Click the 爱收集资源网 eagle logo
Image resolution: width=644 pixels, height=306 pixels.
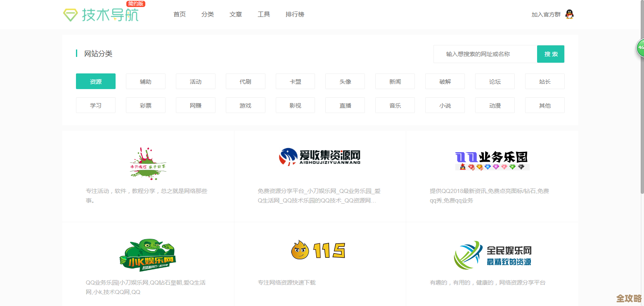(x=320, y=157)
